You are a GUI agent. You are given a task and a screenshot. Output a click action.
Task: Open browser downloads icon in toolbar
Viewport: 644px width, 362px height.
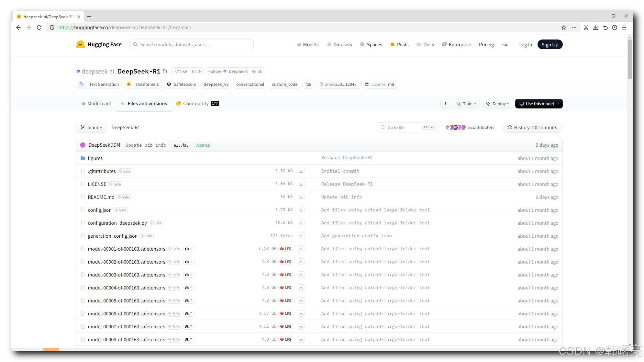click(595, 28)
